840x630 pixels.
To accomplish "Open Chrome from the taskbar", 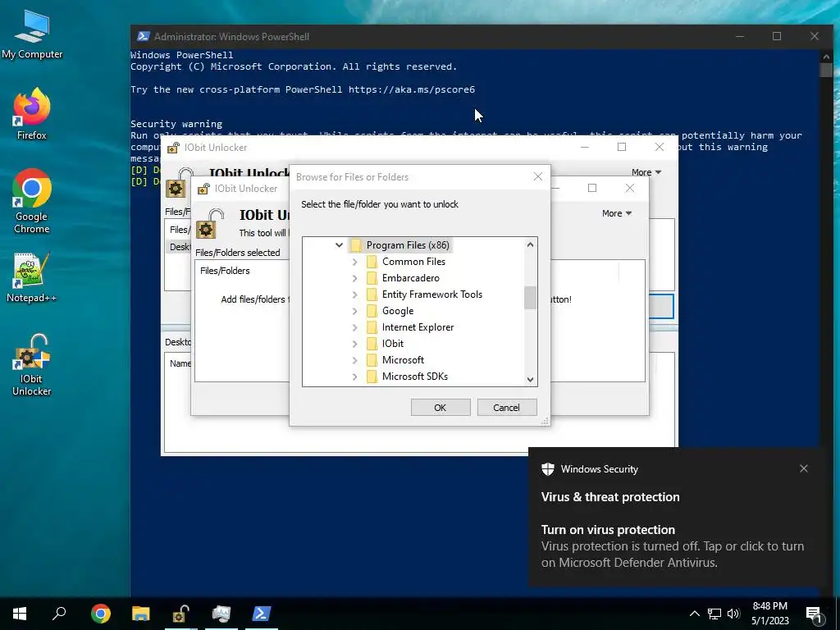I will pyautogui.click(x=101, y=614).
